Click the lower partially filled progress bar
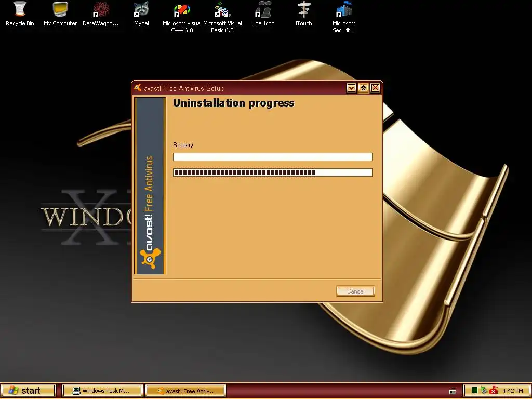This screenshot has height=399, width=532. (x=272, y=172)
